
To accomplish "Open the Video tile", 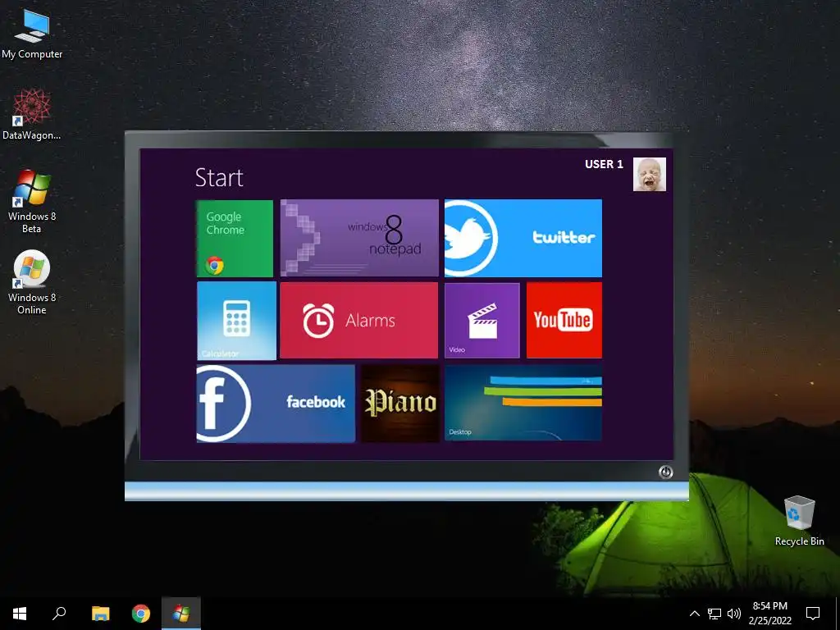I will pyautogui.click(x=482, y=321).
